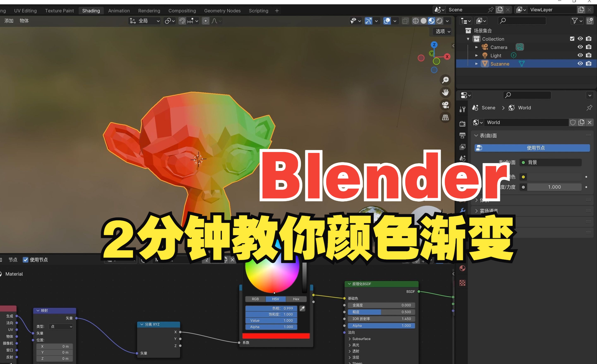Viewport: 597px width, 364px height.
Task: Click the outliner search field
Action: coord(522,21)
